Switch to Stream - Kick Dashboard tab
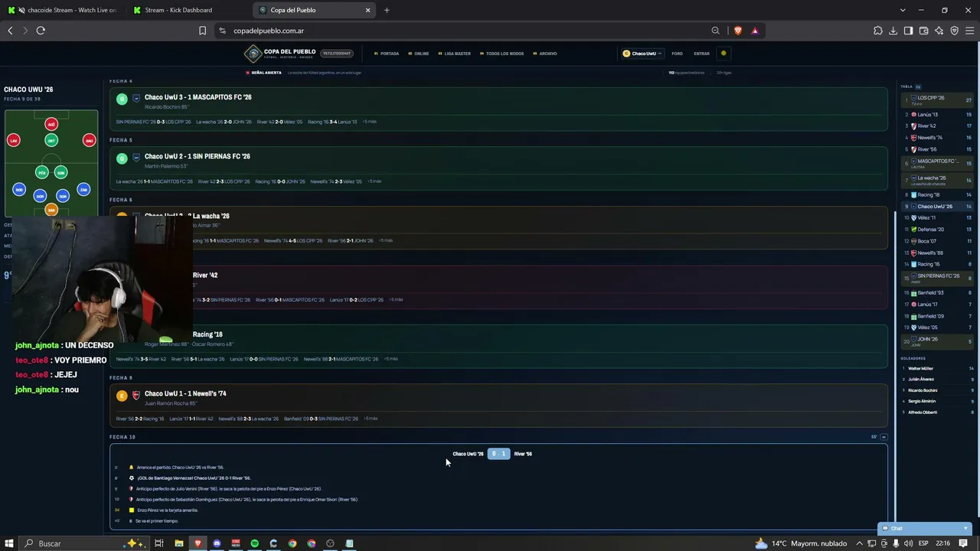 [x=189, y=10]
